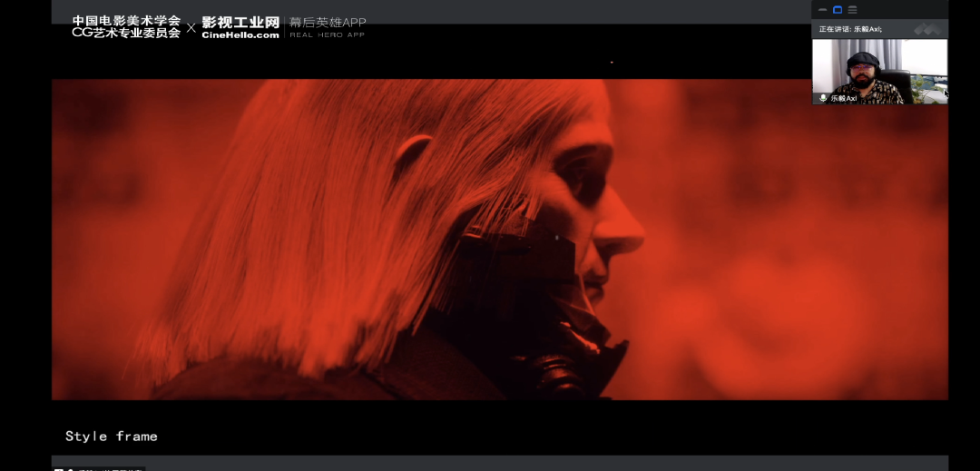Select the blue single-speaker view icon
The width and height of the screenshot is (980, 471).
coord(838,10)
